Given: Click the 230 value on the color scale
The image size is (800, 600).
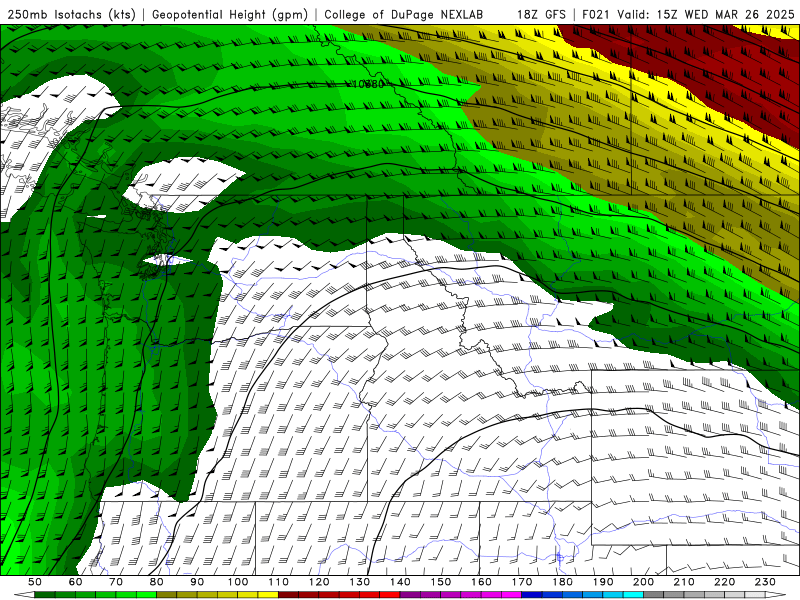Looking at the screenshot, I should [765, 582].
